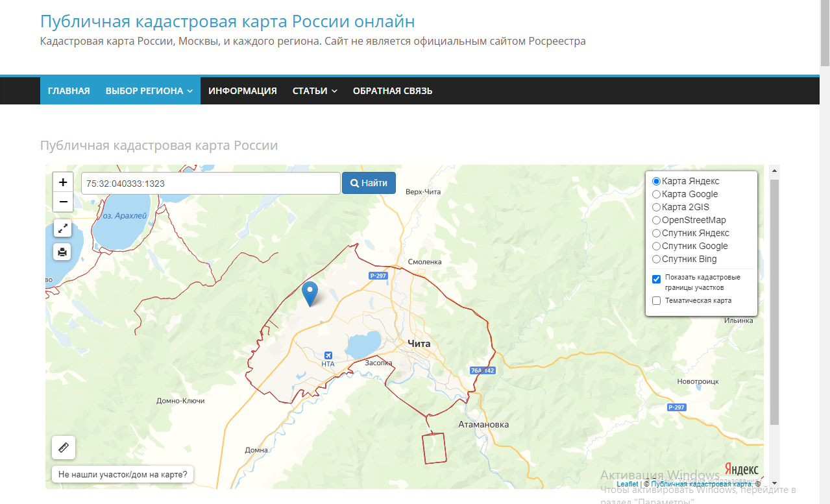Image resolution: width=830 pixels, height=504 pixels.
Task: Zoom in the map with plus button
Action: click(63, 182)
